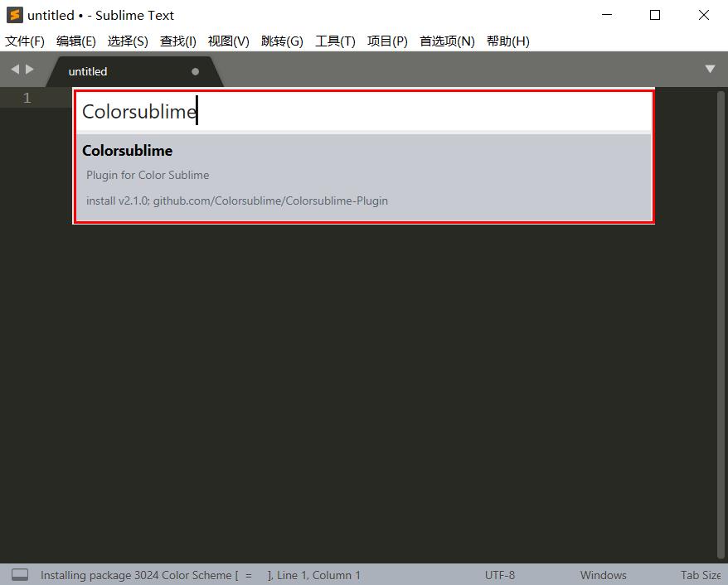Click the console panel icon in the status bar
728x585 pixels.
pos(20,574)
